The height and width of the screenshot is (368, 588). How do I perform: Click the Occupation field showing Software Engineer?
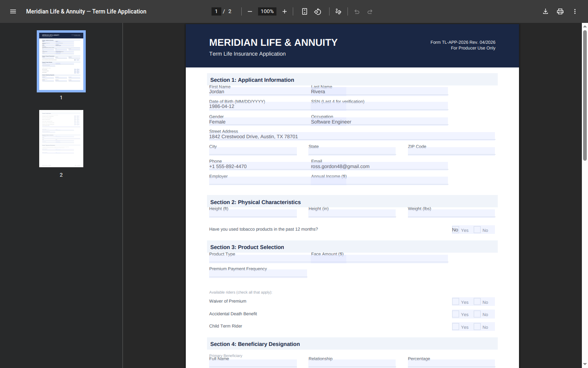[x=379, y=121]
